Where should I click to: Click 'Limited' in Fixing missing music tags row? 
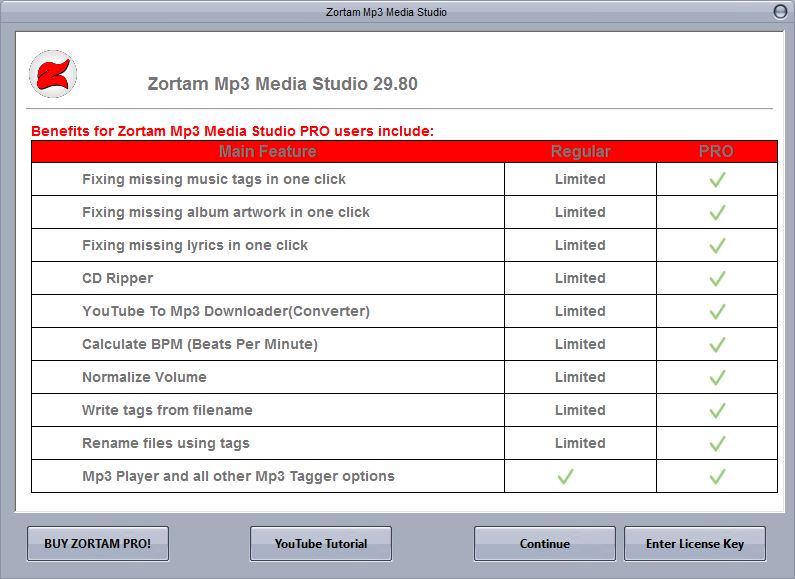coord(580,179)
